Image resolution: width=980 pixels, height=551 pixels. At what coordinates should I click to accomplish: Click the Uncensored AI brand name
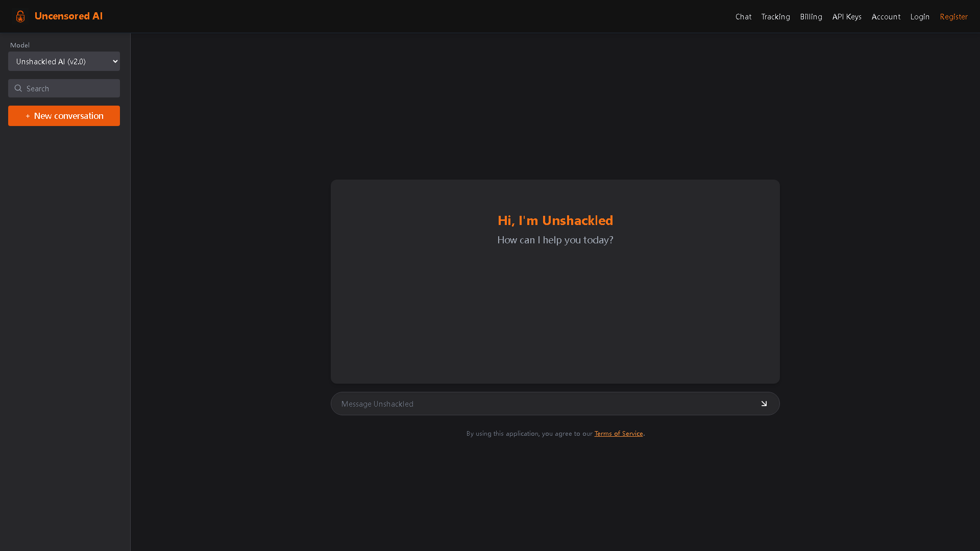[68, 16]
